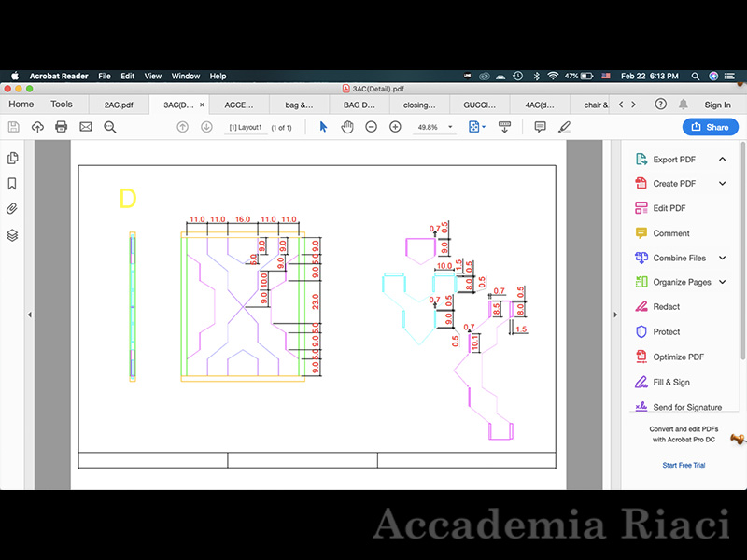
Task: Switch to the closing... tab
Action: (419, 105)
